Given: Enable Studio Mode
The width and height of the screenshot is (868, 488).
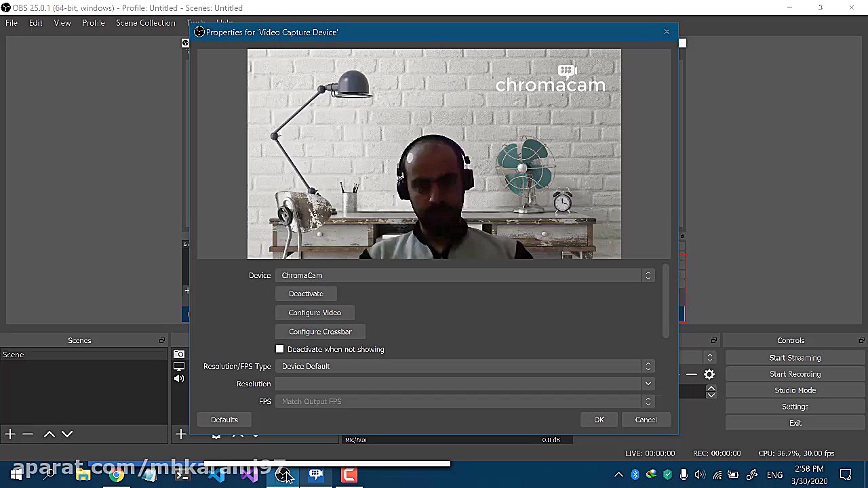Looking at the screenshot, I should [x=795, y=390].
